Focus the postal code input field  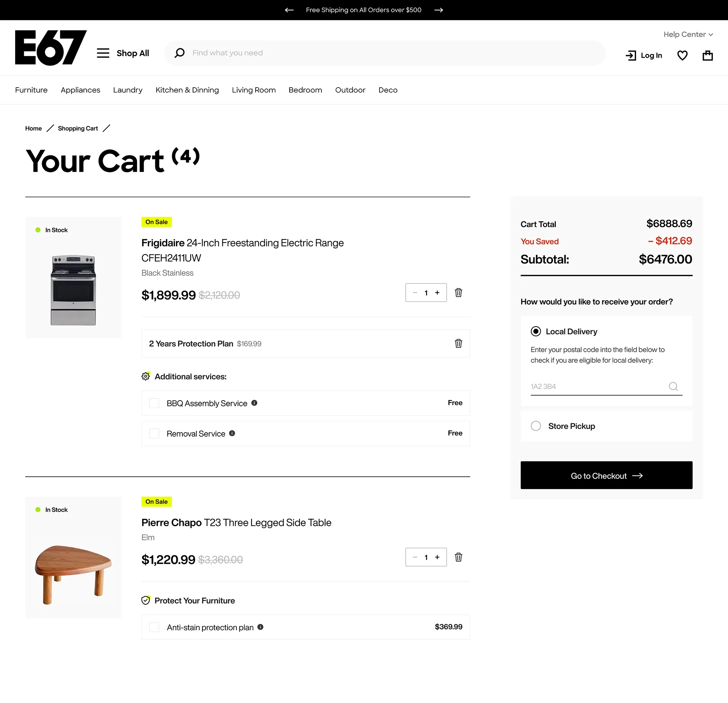point(599,386)
